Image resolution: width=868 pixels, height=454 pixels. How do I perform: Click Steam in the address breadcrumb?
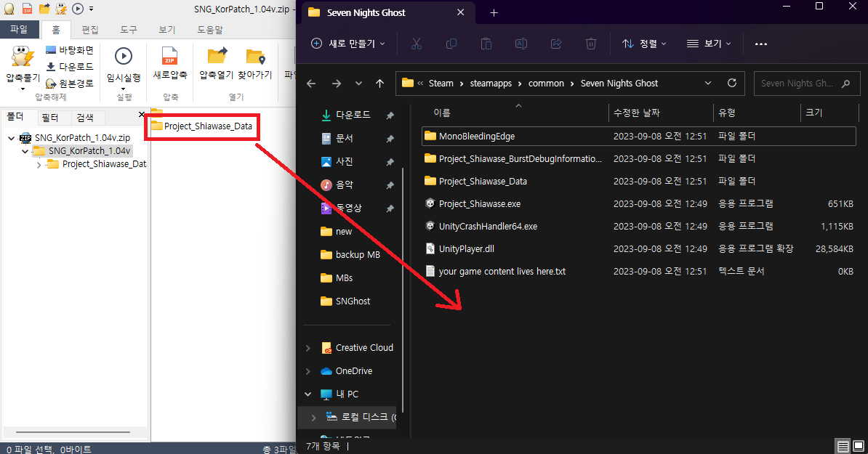pos(441,84)
